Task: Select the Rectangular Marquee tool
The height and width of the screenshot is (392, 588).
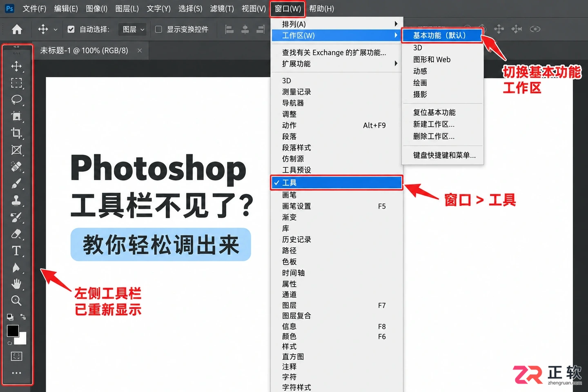Action: (x=16, y=83)
